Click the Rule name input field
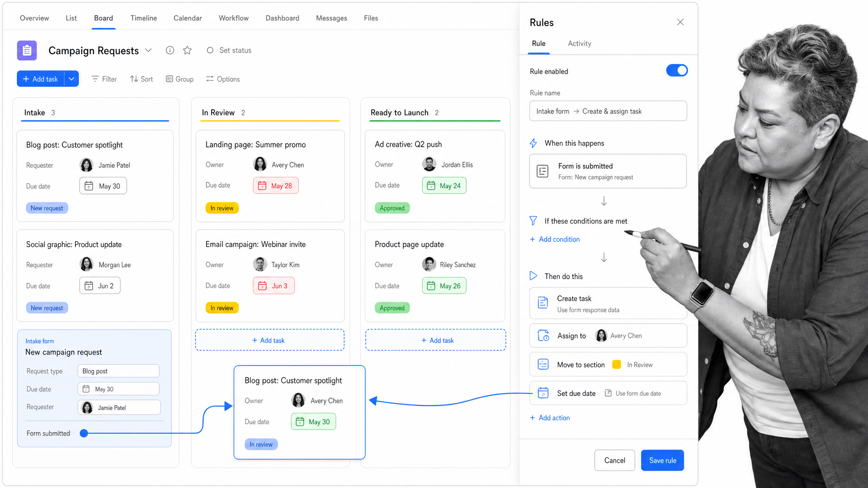The image size is (868, 488). (x=608, y=111)
